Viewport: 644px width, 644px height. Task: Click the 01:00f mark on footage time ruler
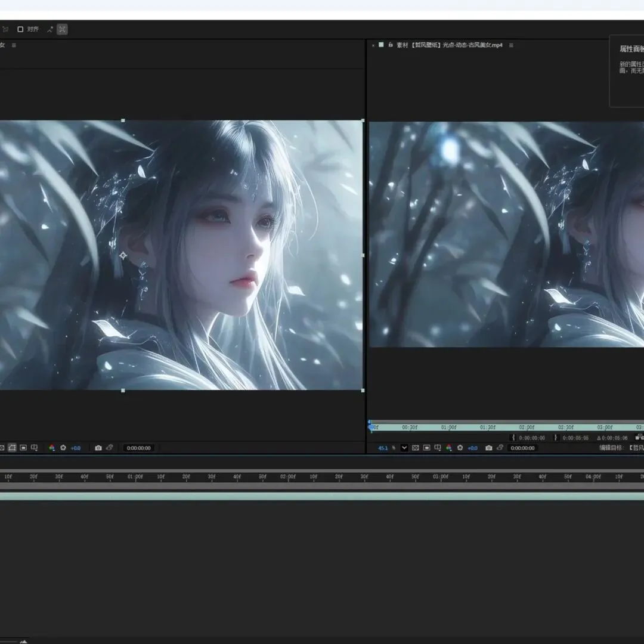coord(448,427)
